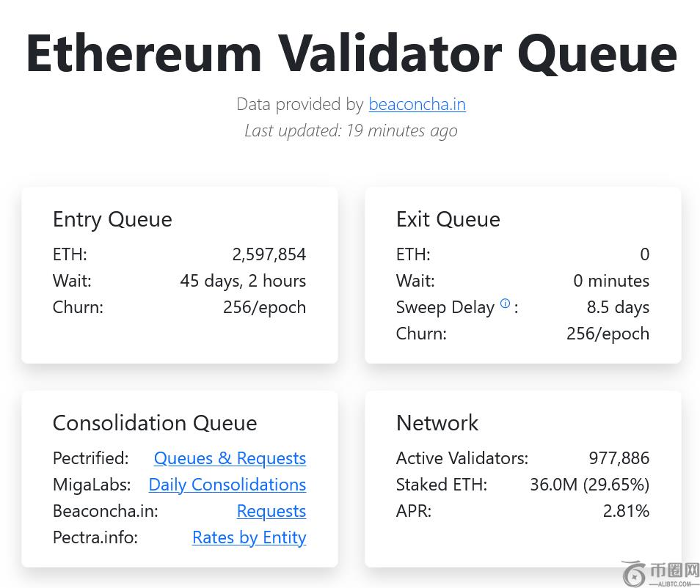The image size is (700, 588).
Task: Open Pectra.info Rates by Entity link
Action: coord(249,537)
